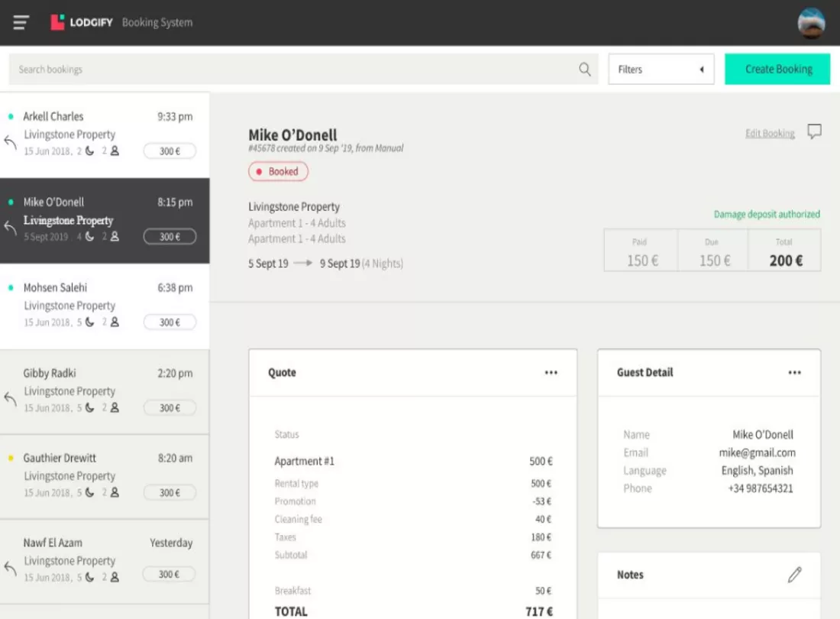Click guests person icon in Gibby Radki row
Screen dimensions: 840x619
coord(115,408)
